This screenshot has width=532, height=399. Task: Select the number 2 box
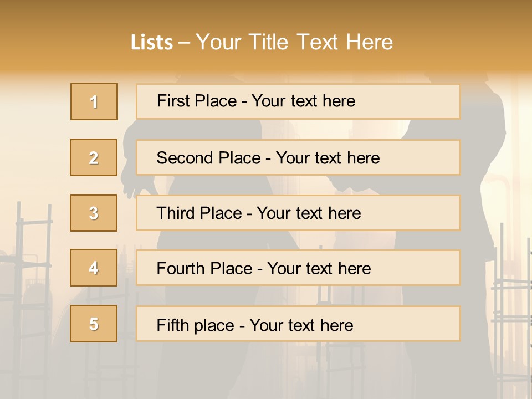pos(94,157)
